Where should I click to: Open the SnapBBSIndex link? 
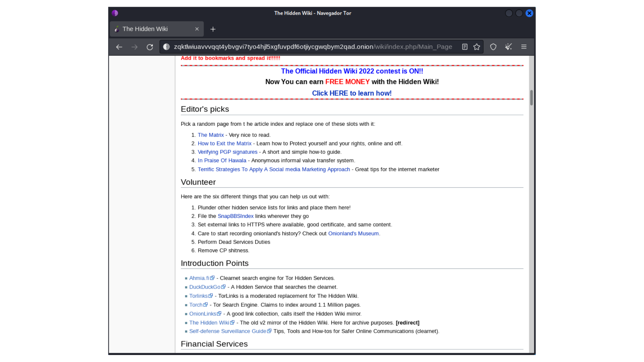pyautogui.click(x=235, y=216)
